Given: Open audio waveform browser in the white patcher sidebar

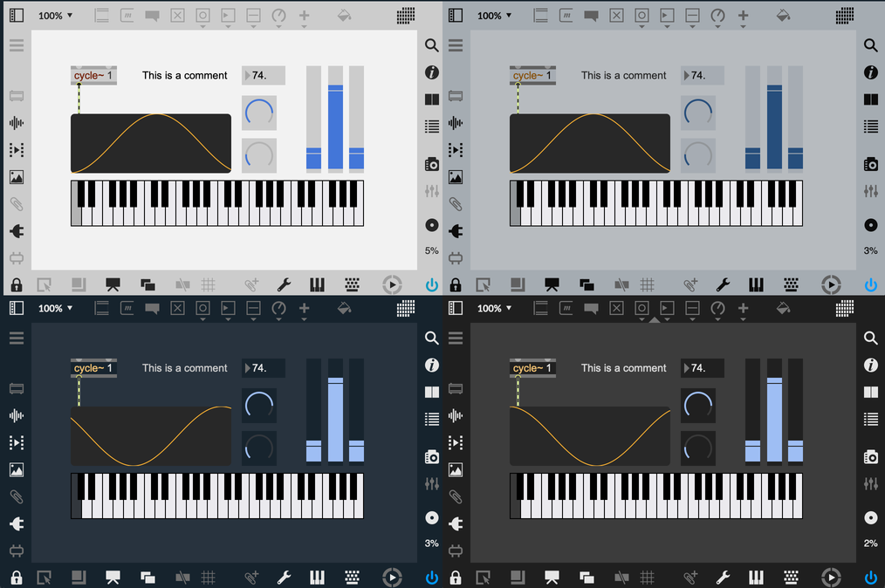Looking at the screenshot, I should coord(17,123).
